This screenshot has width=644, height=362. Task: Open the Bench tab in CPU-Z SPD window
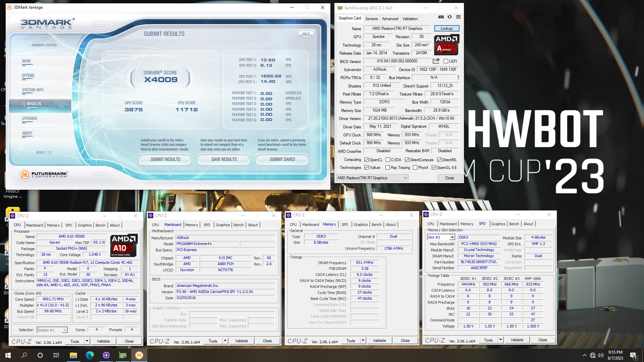click(x=514, y=224)
